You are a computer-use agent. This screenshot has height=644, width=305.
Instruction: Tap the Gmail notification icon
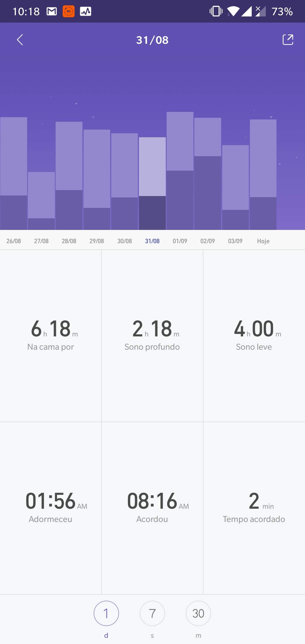tap(52, 11)
